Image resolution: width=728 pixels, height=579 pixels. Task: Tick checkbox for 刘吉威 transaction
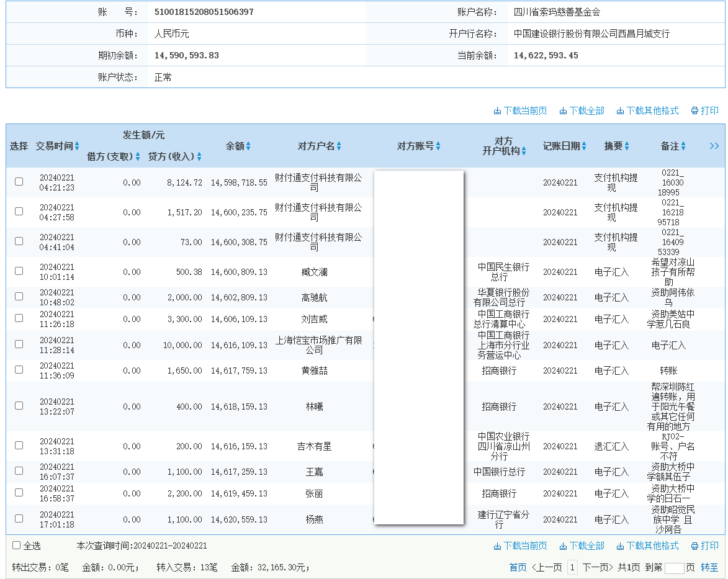coord(19,318)
